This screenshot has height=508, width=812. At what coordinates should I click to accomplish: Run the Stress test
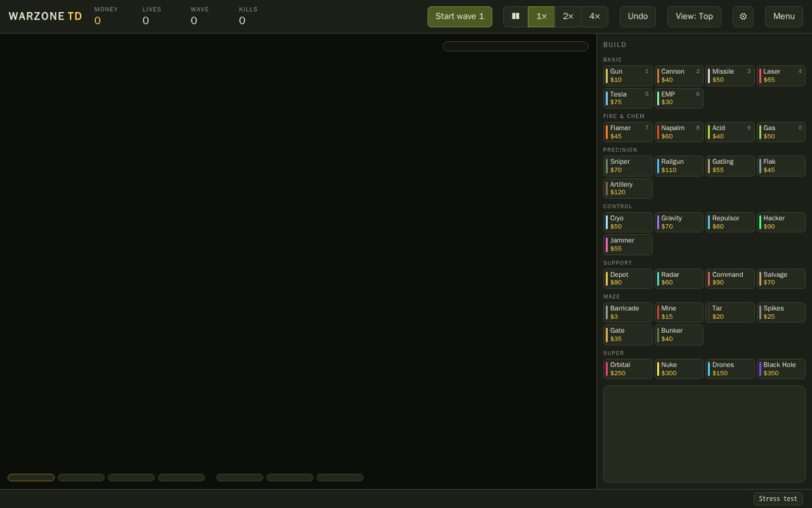[778, 498]
